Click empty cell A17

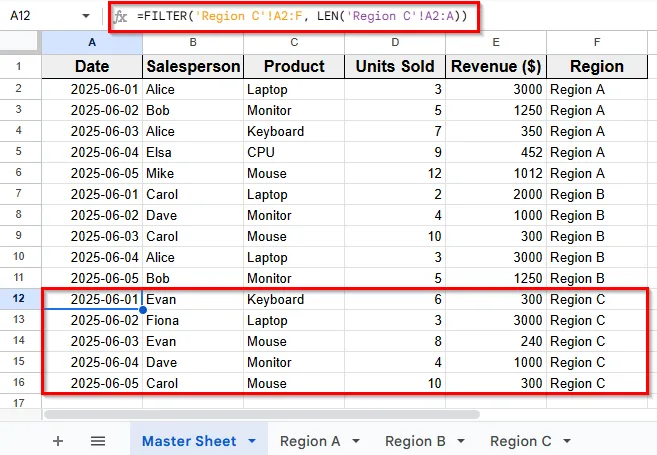pos(92,402)
